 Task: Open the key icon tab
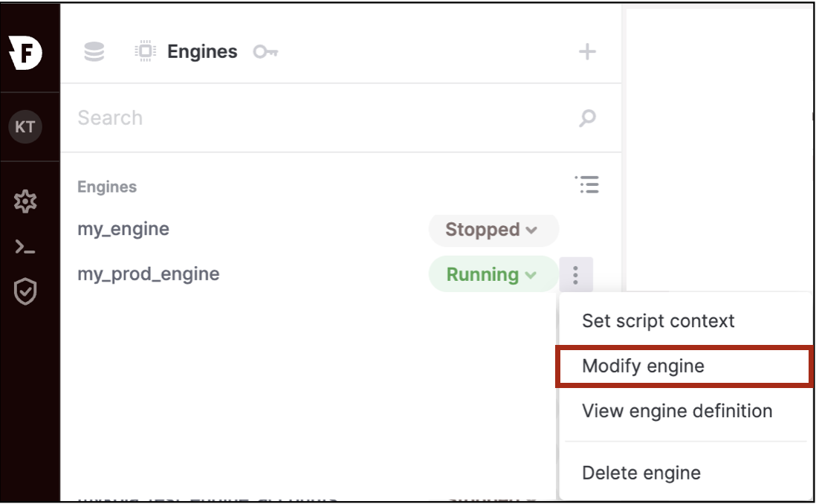(x=265, y=52)
